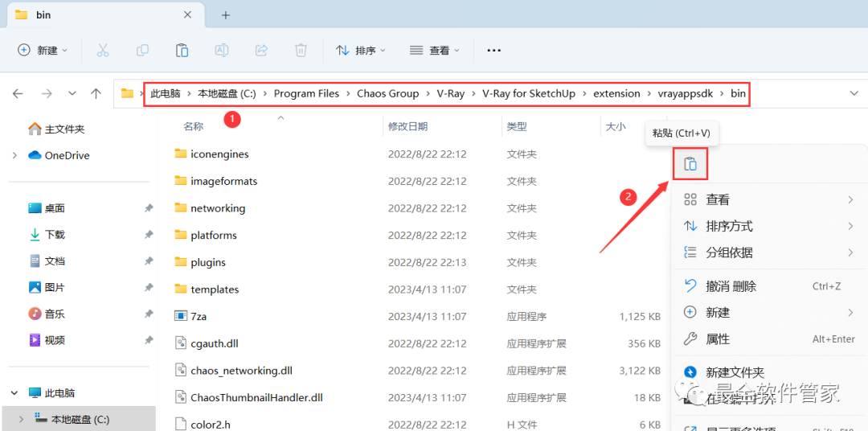Click the 7za application icon

(181, 316)
